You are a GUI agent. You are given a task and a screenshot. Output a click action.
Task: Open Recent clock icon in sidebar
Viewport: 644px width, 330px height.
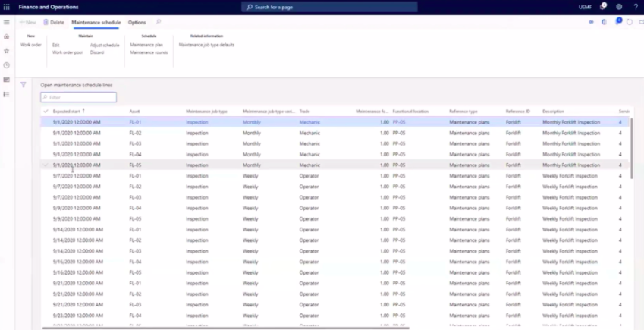click(x=7, y=65)
